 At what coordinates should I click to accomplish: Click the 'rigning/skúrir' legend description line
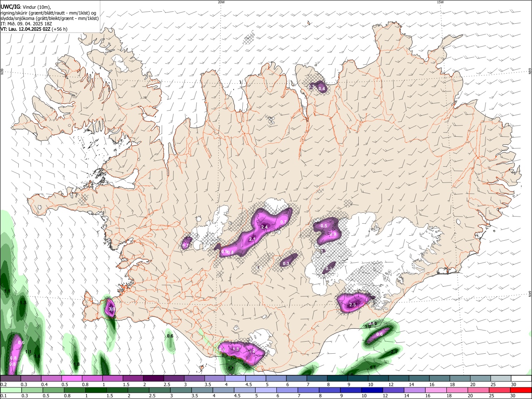pos(48,13)
